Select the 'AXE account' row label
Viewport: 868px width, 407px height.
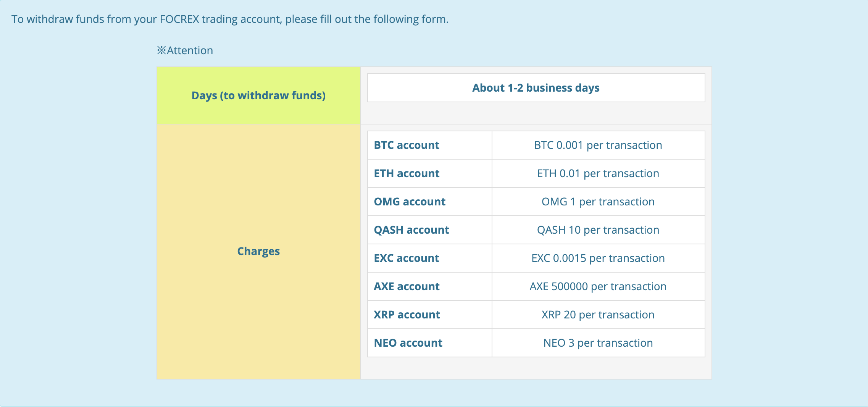tap(407, 286)
